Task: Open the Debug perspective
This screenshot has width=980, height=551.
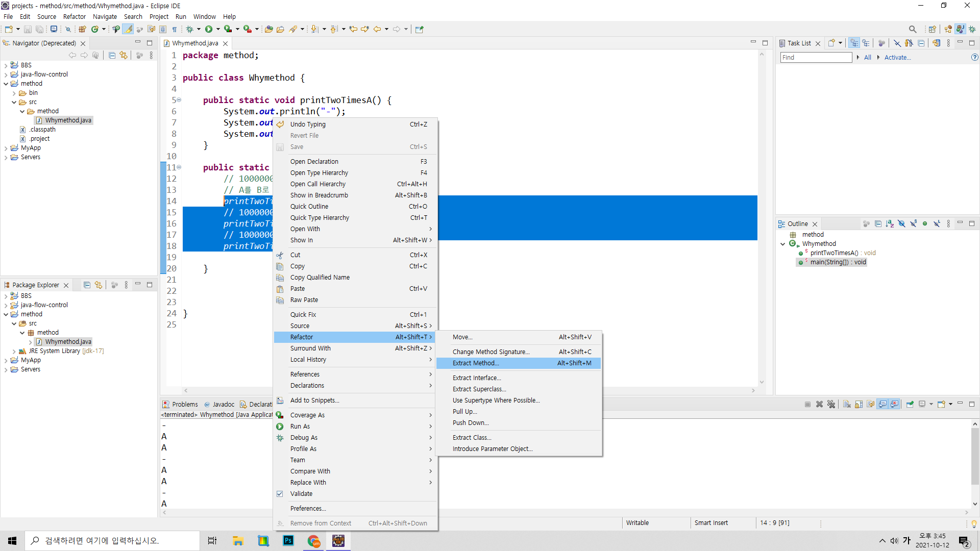Action: pyautogui.click(x=972, y=29)
